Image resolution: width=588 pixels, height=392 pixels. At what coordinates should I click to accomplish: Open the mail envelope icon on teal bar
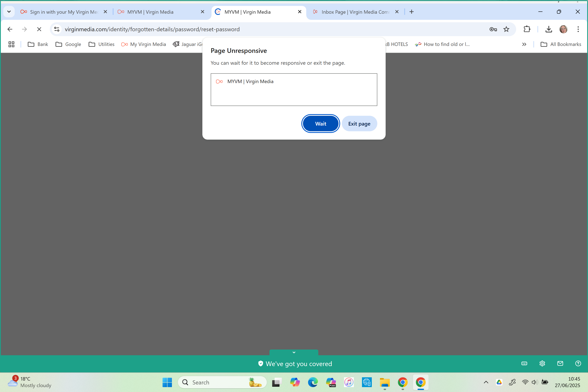(x=560, y=363)
